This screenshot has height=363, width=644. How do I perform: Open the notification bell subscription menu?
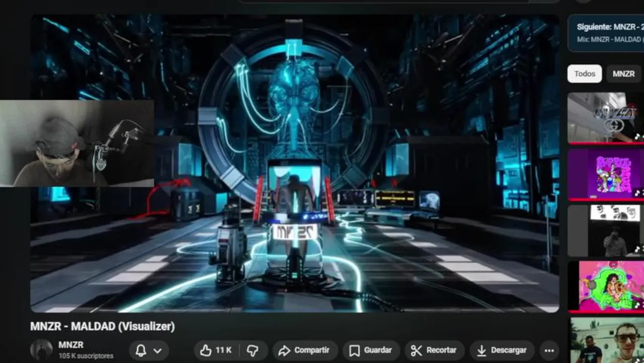(x=149, y=351)
